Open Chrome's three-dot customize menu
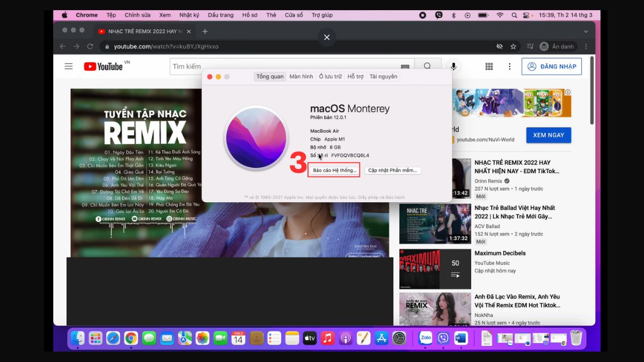 coord(586,47)
